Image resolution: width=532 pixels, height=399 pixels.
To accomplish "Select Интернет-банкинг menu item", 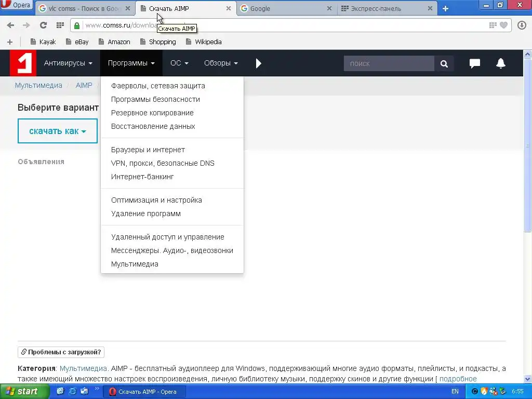I will [142, 177].
